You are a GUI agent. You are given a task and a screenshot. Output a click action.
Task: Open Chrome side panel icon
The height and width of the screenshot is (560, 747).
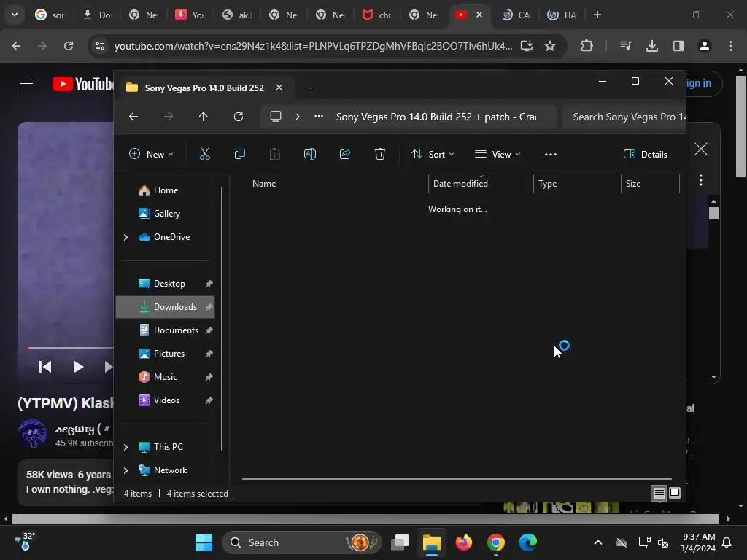[x=678, y=46]
